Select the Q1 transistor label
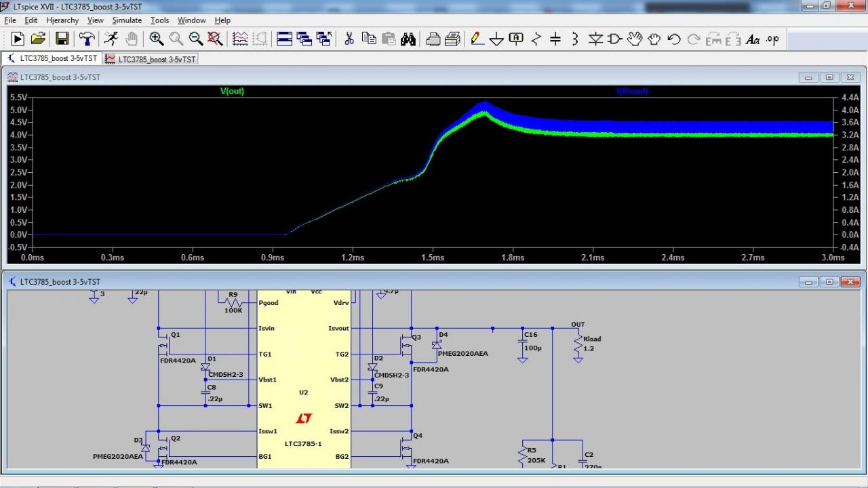The image size is (868, 488). click(176, 335)
